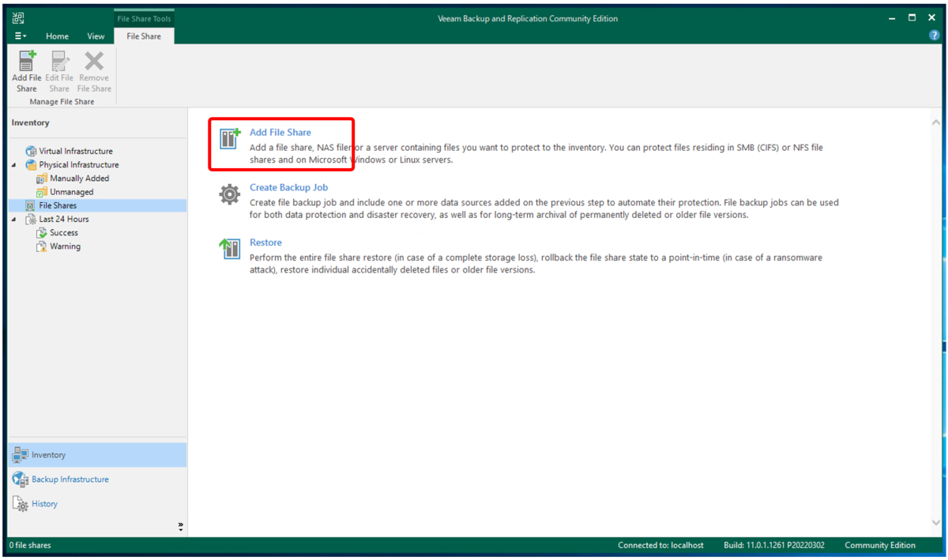The height and width of the screenshot is (560, 948).
Task: Select Warning under Last 24 Hours
Action: tap(65, 246)
